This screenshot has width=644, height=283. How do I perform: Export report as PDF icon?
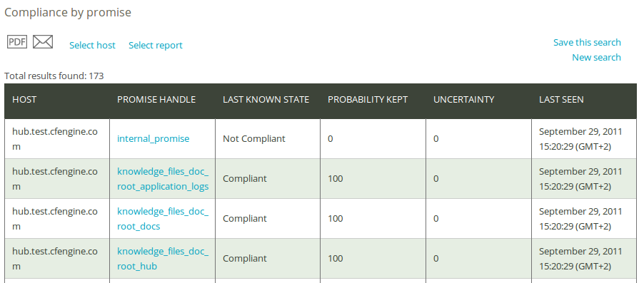[x=17, y=42]
